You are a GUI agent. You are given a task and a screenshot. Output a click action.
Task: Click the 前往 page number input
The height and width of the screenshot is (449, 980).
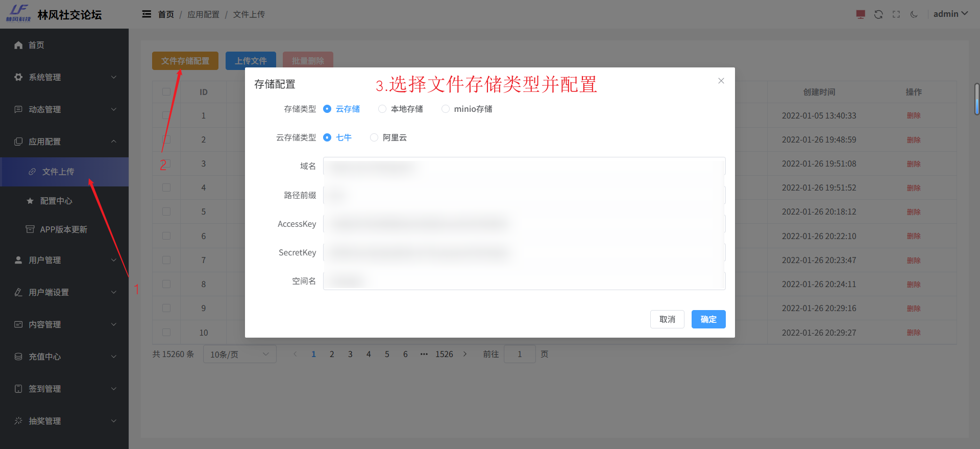(520, 354)
